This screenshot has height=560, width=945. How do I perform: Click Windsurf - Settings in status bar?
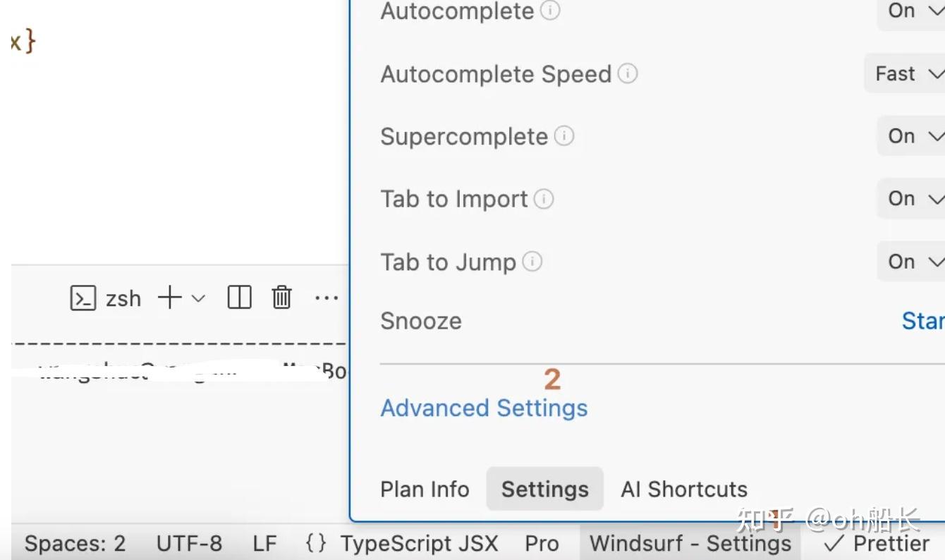pos(690,544)
